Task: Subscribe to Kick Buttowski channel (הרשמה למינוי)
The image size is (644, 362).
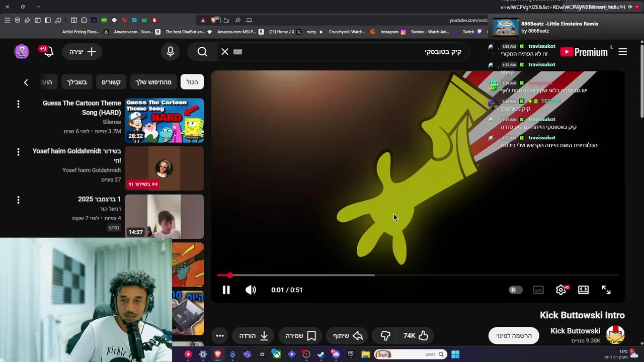Action: click(x=514, y=335)
